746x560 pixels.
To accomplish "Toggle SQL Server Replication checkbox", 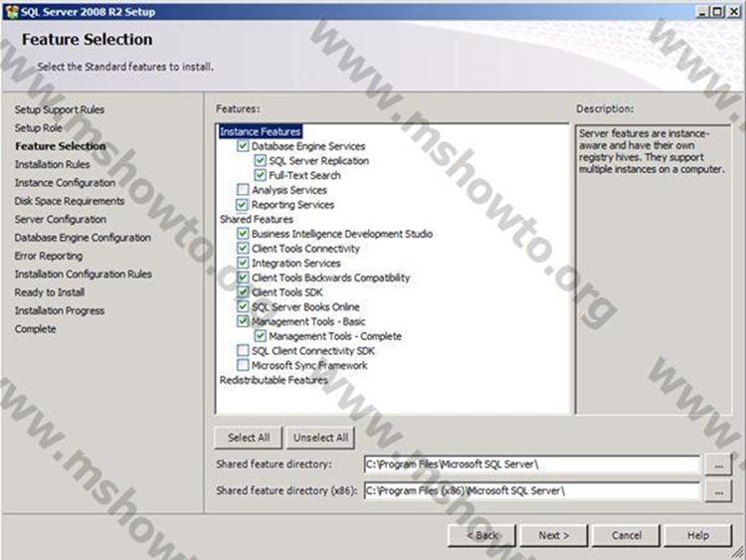I will [260, 160].
